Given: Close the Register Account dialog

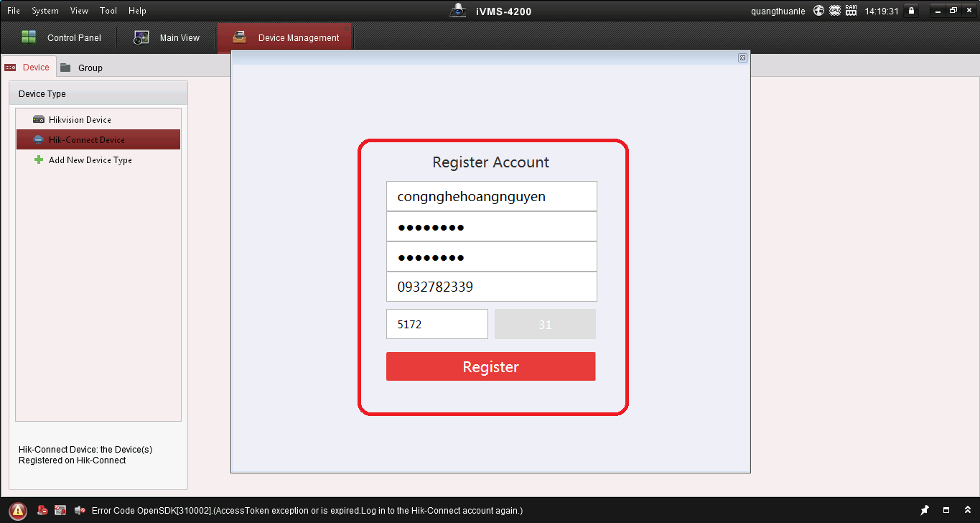Looking at the screenshot, I should [742, 58].
